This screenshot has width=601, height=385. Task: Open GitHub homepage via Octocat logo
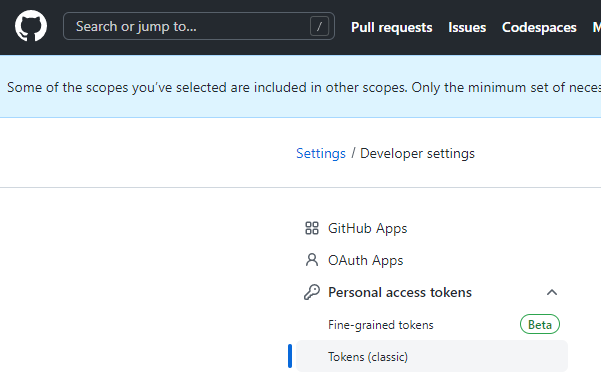coord(31,26)
